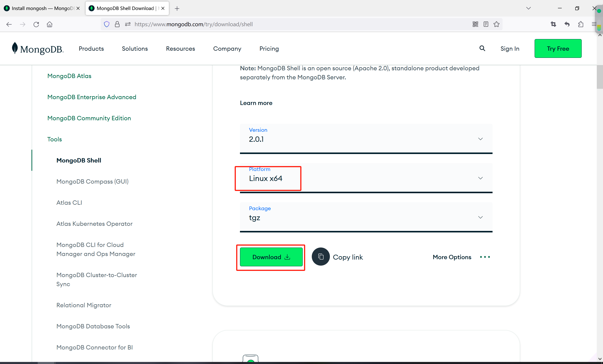
Task: Click the crop screenshot toolbar icon
Action: click(x=554, y=24)
